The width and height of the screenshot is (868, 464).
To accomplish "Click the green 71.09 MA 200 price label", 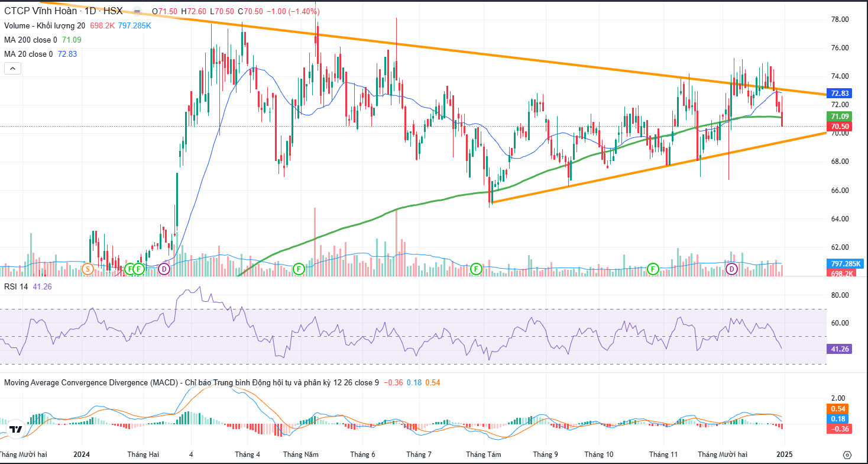I will point(840,117).
